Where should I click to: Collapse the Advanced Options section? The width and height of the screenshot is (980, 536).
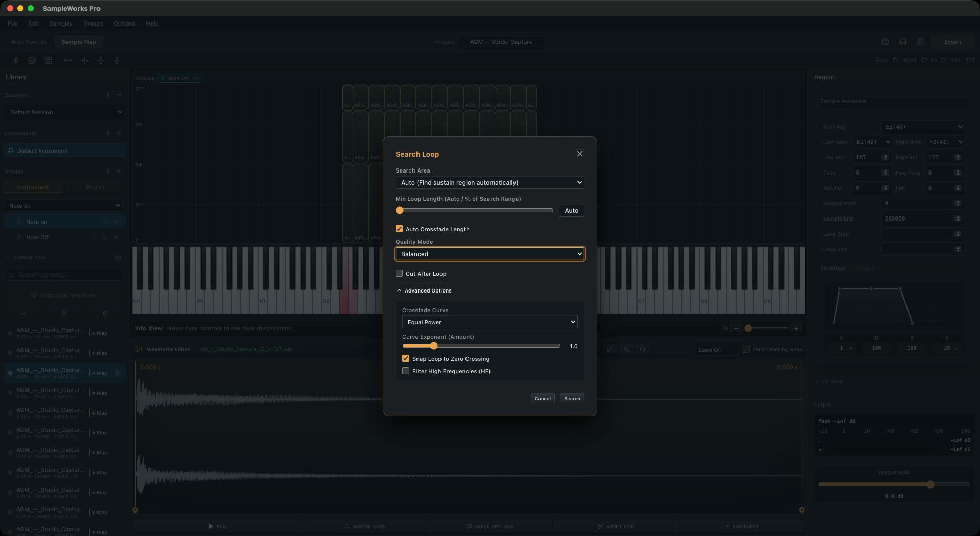point(424,290)
